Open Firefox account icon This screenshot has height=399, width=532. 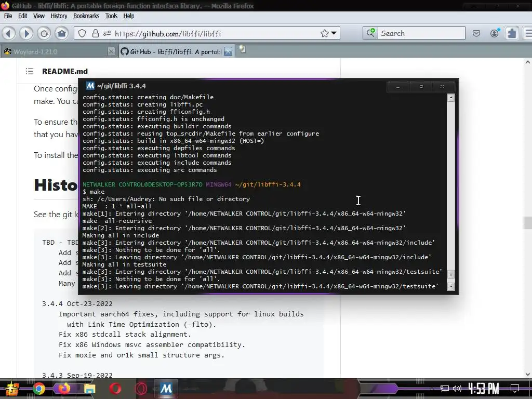(495, 33)
